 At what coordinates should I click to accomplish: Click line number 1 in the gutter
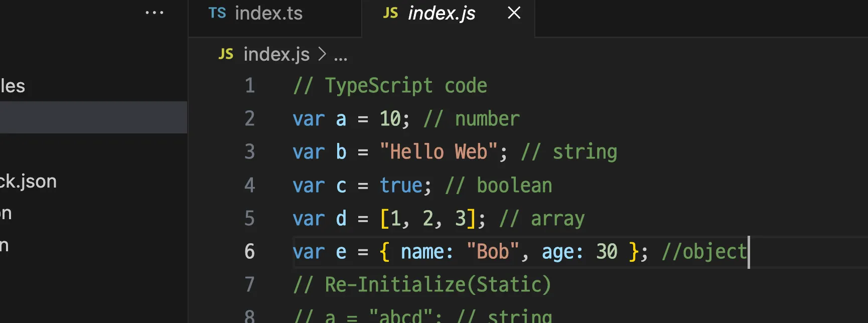tap(250, 86)
